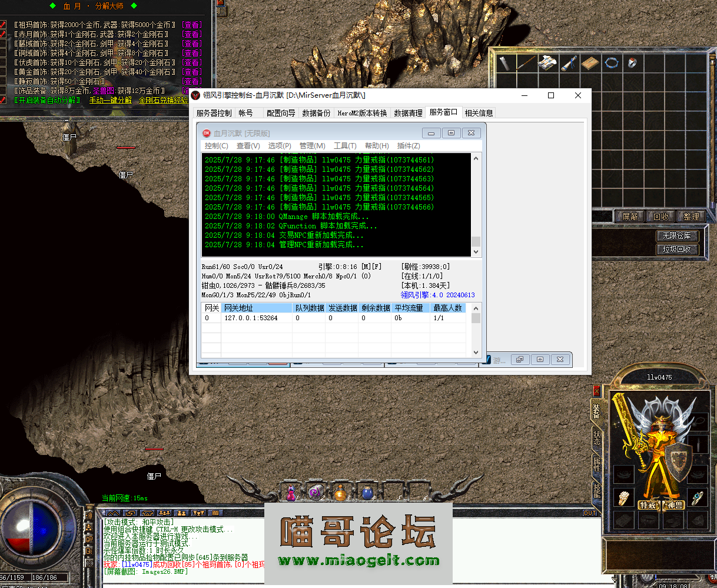717x588 pixels.
Task: Click the blue ring icon in the inventory bag
Action: click(x=612, y=63)
